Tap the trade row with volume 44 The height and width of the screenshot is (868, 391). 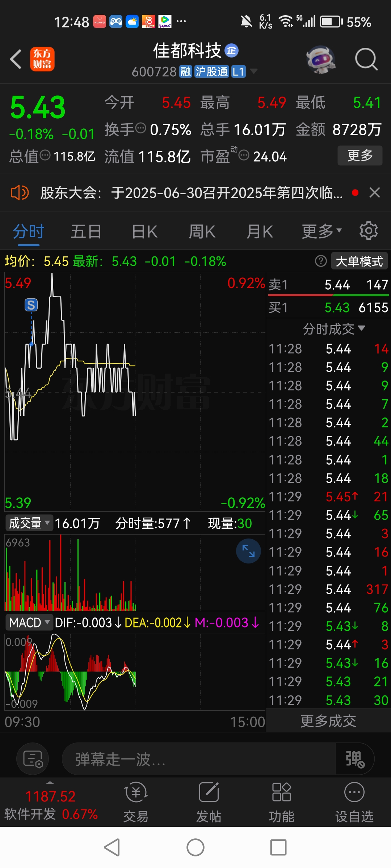coord(328,441)
